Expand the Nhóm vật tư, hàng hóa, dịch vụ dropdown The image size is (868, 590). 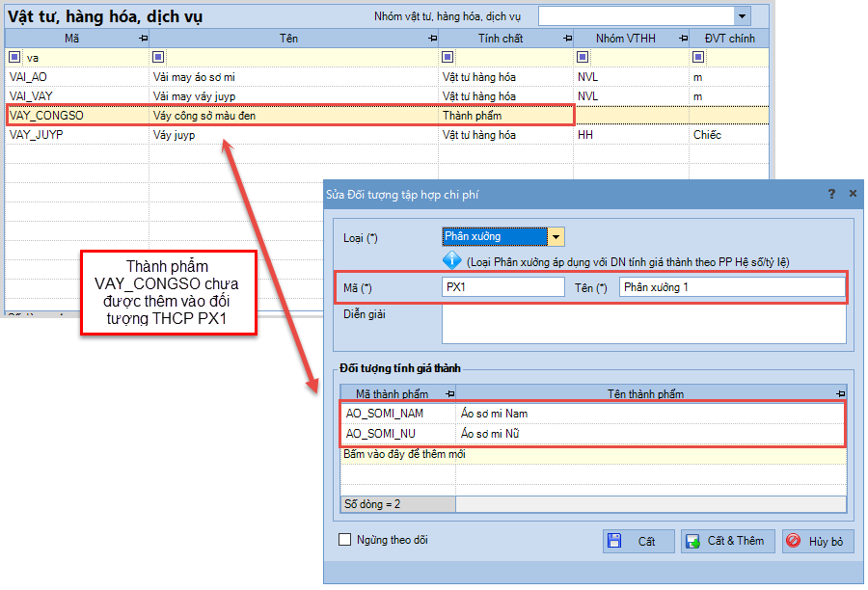742,16
